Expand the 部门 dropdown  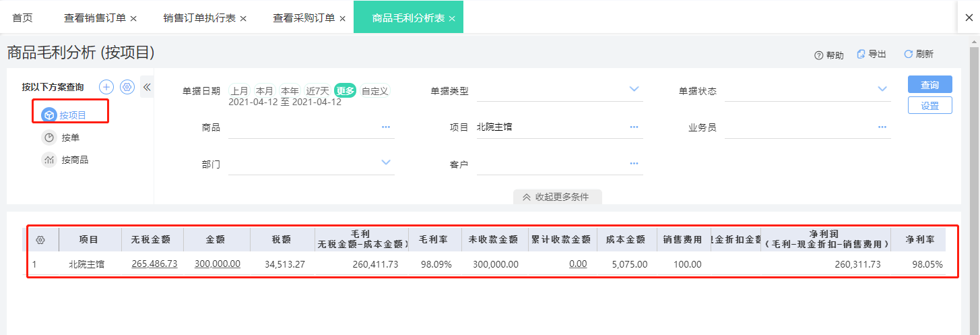[386, 162]
